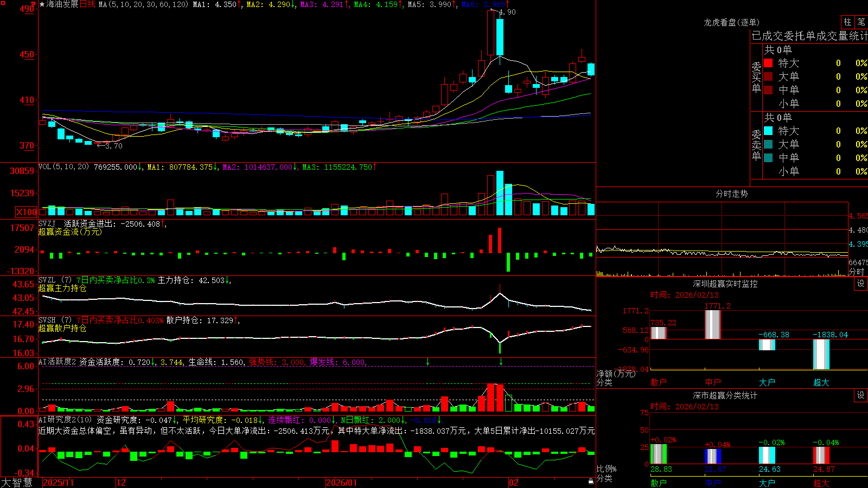This screenshot has width=868, height=488.
Task: Click the 28.83 散户 ratio value
Action: click(x=661, y=469)
